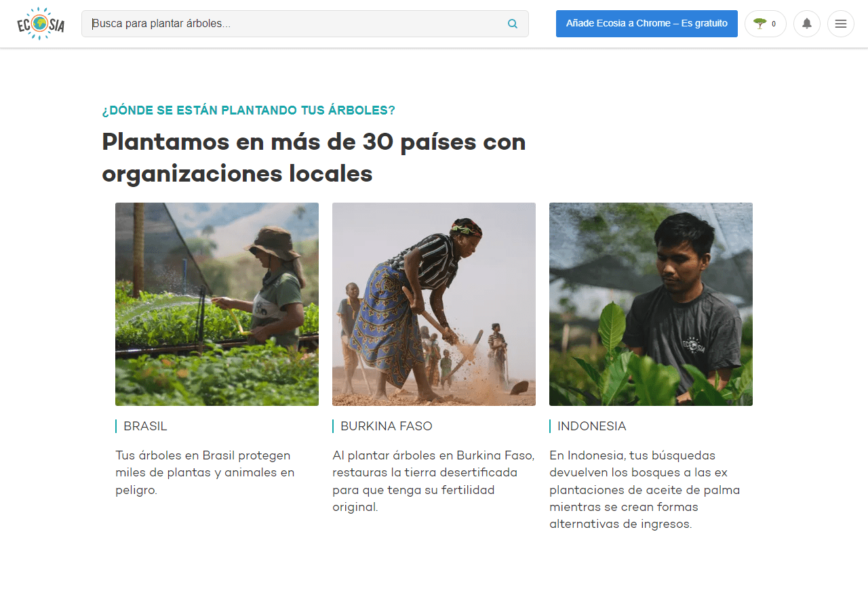Click the woman's hat in Brasil photo

273,243
